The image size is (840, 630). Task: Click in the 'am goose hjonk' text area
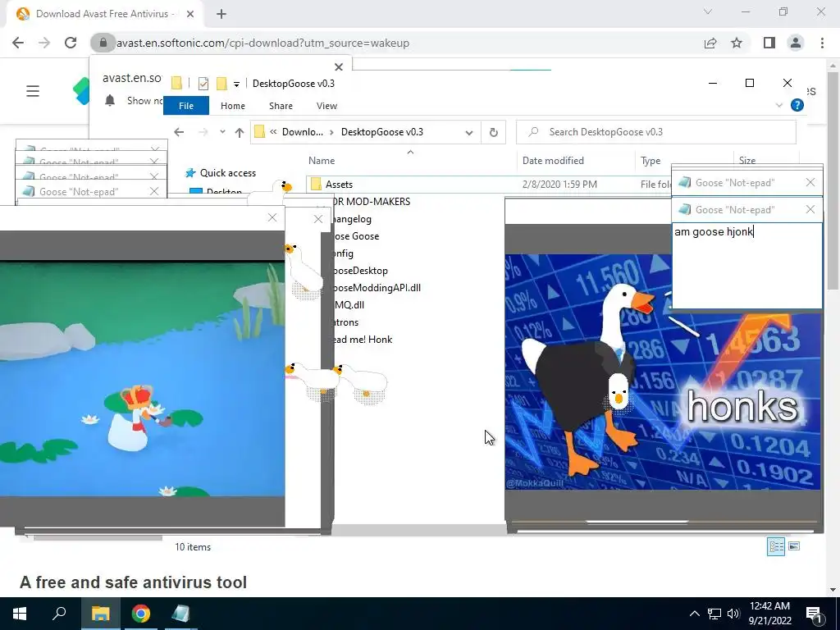pyautogui.click(x=747, y=265)
